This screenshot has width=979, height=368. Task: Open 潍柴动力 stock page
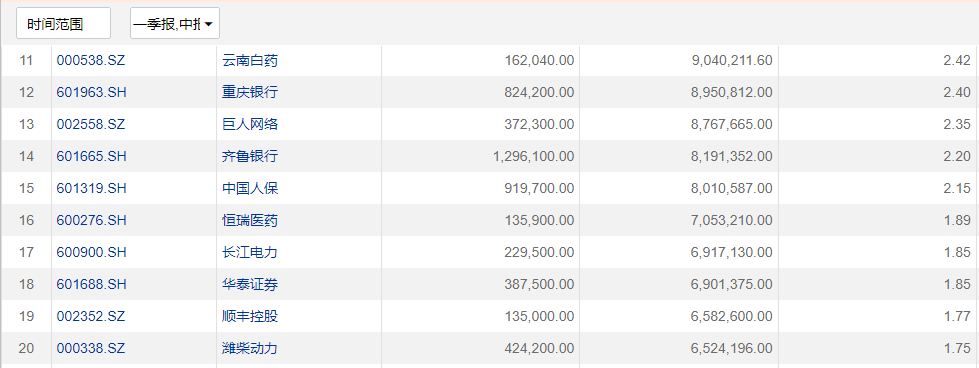click(250, 348)
